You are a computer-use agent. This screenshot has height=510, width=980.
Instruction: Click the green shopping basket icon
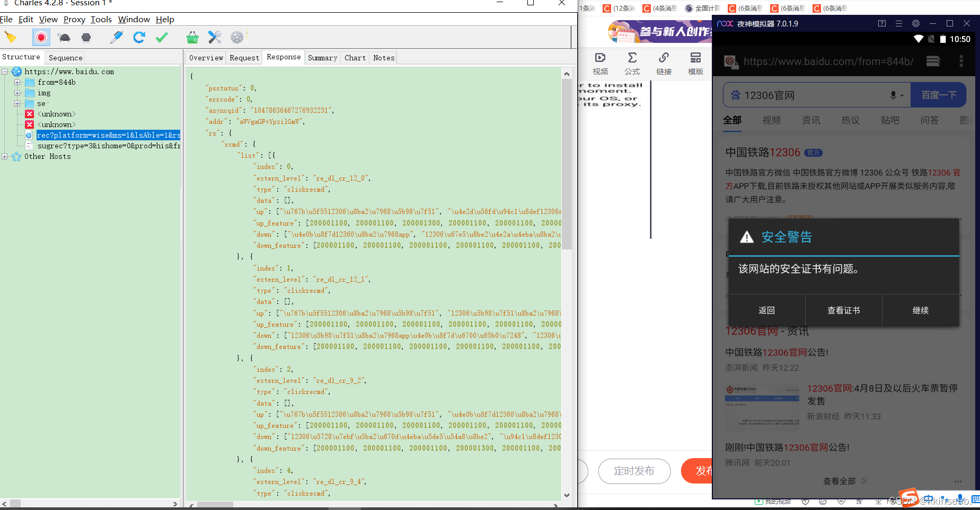192,37
